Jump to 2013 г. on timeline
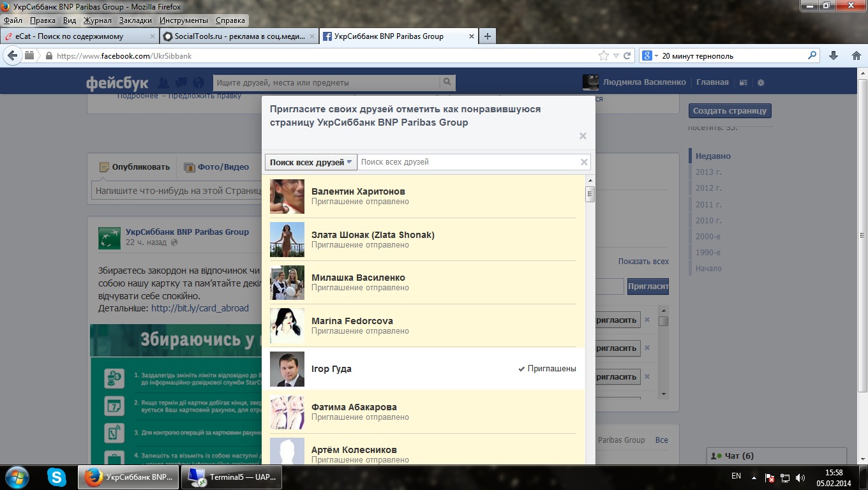This screenshot has height=490, width=868. (708, 172)
